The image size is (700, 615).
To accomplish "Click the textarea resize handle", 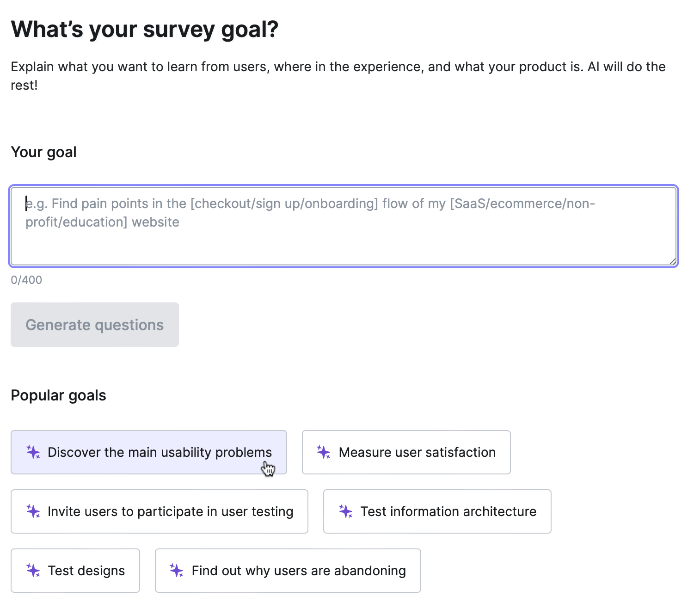I will pos(672,260).
